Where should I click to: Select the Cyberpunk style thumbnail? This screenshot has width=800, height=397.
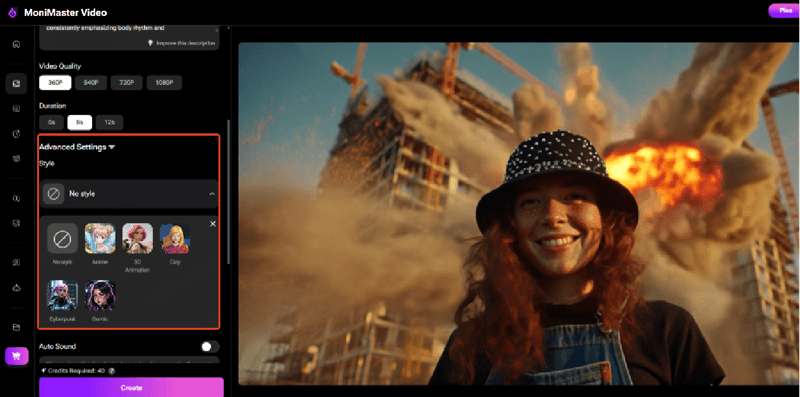pos(62,295)
